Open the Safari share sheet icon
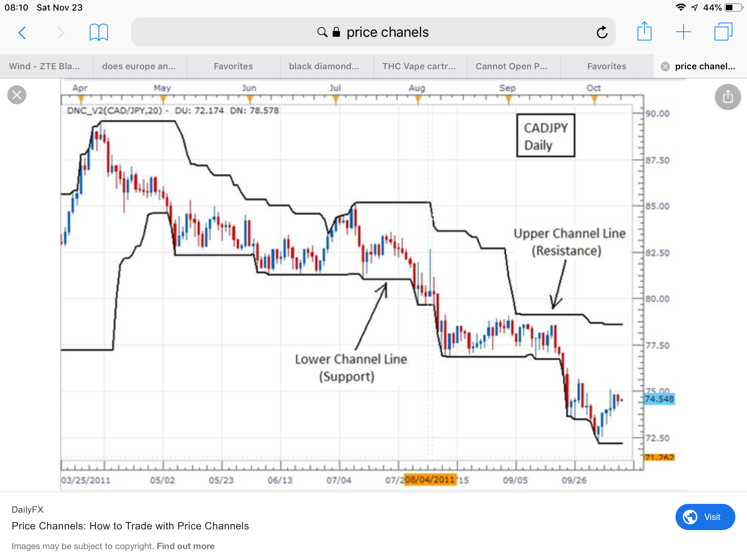Viewport: 747px width, 560px height. (x=644, y=32)
